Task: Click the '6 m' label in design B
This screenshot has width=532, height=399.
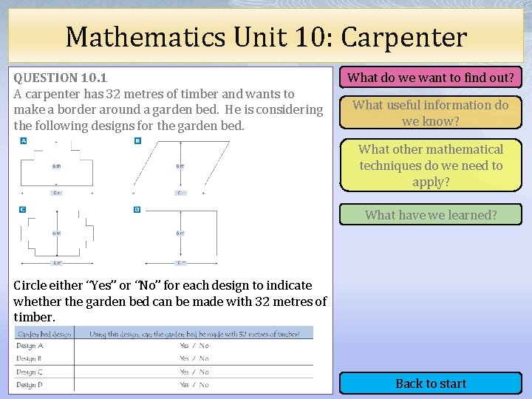Action: click(180, 166)
